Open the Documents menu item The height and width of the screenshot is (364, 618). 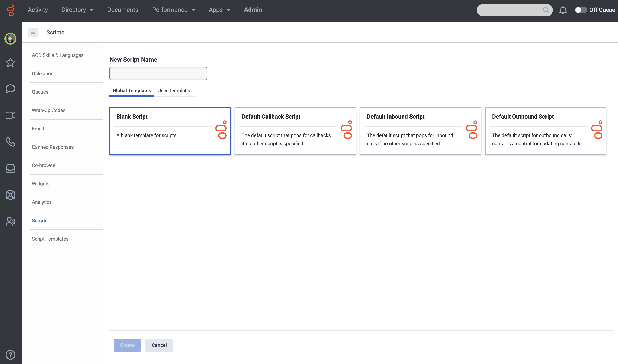coord(123,10)
